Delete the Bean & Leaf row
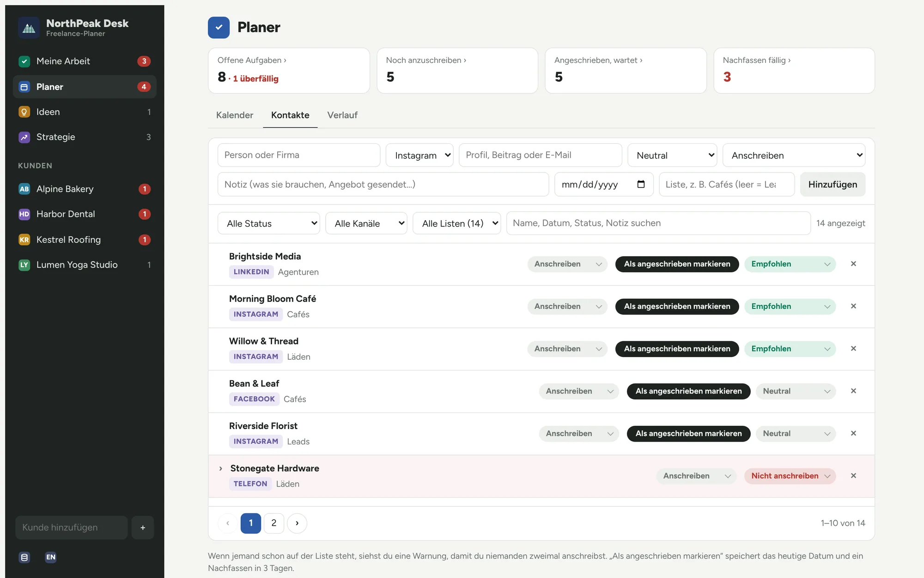Image resolution: width=924 pixels, height=578 pixels. tap(853, 391)
